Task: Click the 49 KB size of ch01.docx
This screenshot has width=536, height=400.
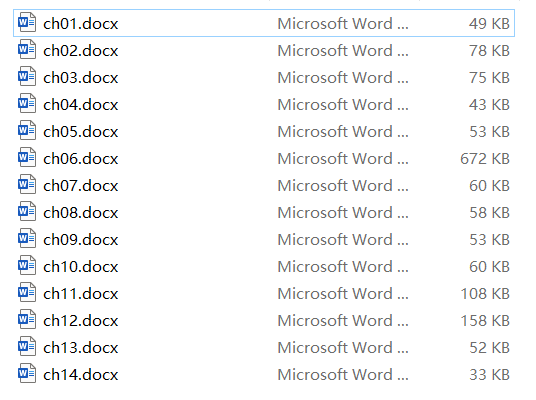Action: tap(489, 24)
